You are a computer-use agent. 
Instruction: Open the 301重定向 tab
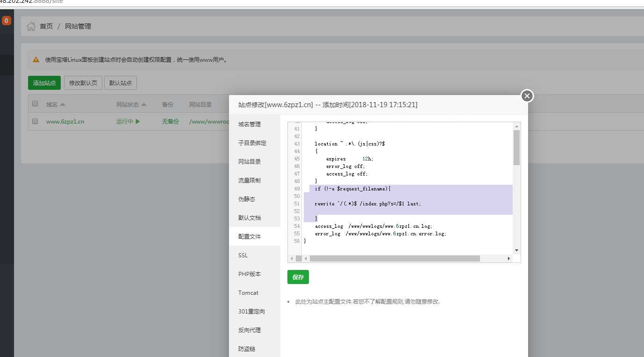click(x=255, y=312)
